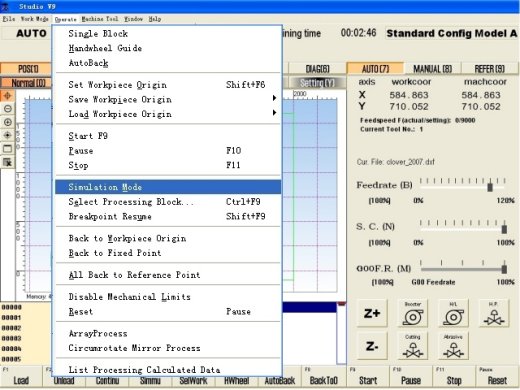Select the pan/move view tool icon

(7, 96)
